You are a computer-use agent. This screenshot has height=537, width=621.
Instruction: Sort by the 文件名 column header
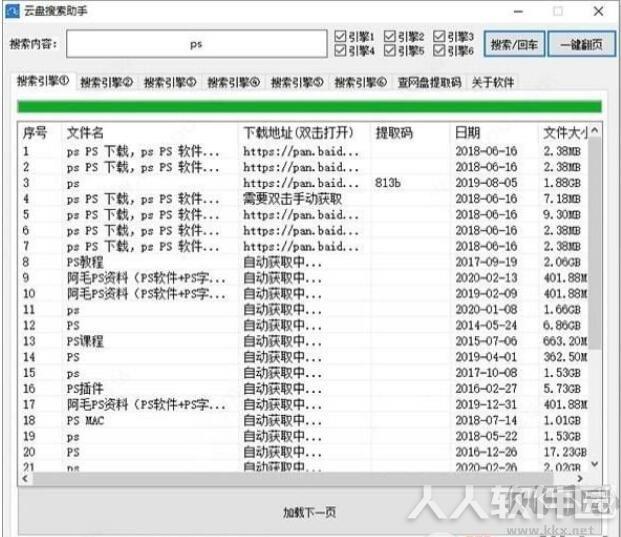[x=85, y=133]
